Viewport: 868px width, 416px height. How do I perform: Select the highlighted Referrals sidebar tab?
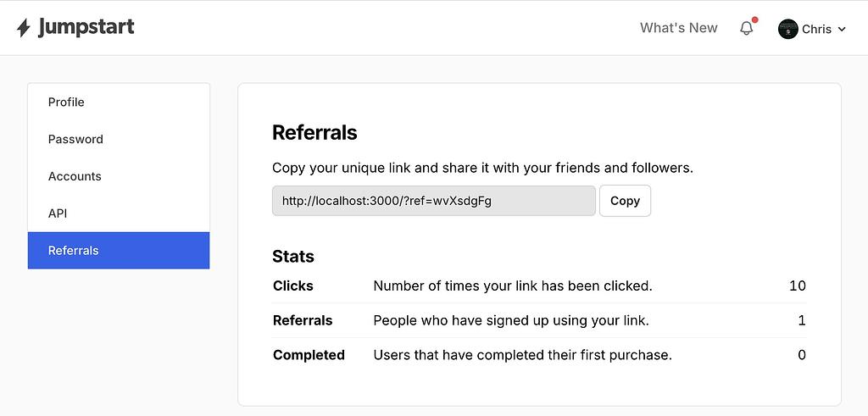[x=119, y=251]
